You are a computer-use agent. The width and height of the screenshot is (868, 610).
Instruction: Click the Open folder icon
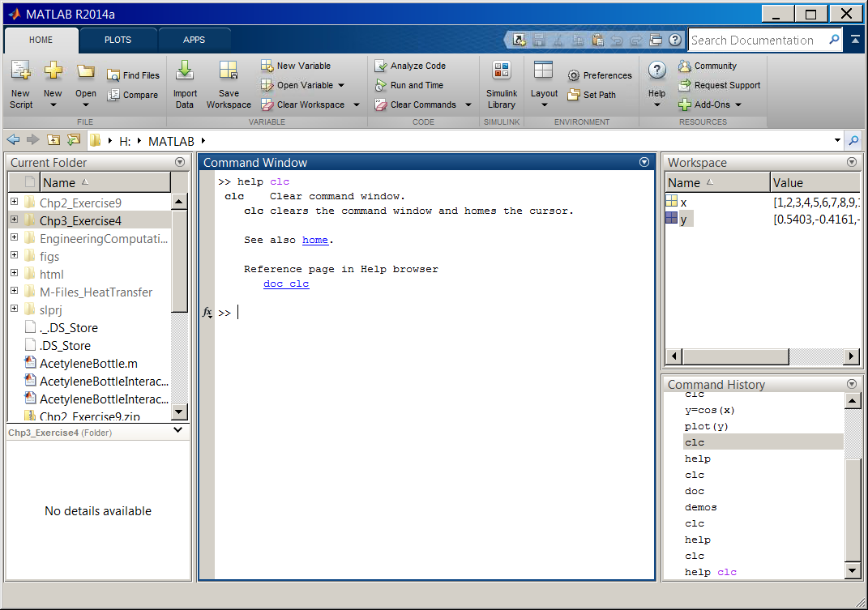tap(85, 72)
